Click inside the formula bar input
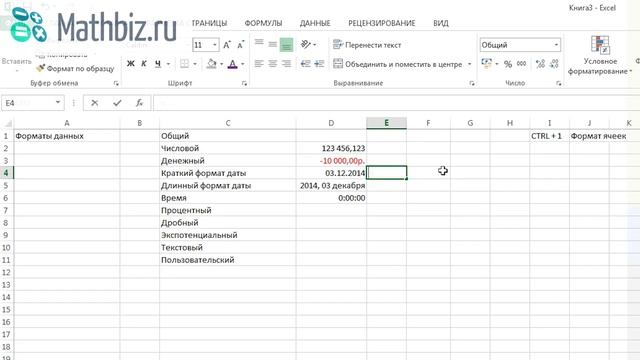Viewport: 640px width, 360px height. (x=396, y=103)
